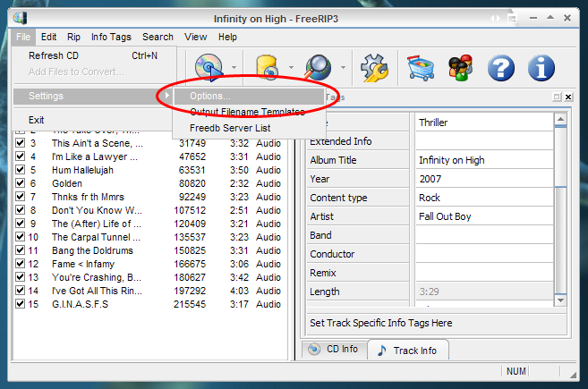Click the float panel button of Tags pane
This screenshot has width=588, height=389.
coord(557,97)
